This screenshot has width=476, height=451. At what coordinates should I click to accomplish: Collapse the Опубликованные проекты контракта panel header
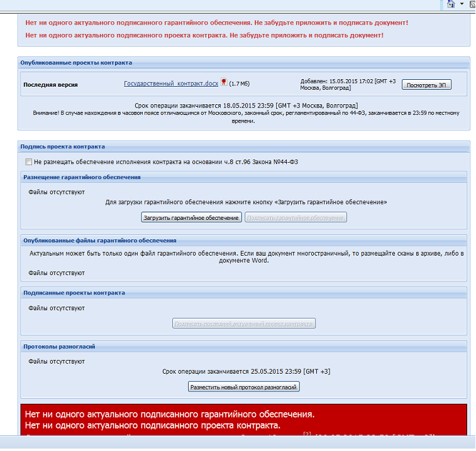[x=76, y=63]
